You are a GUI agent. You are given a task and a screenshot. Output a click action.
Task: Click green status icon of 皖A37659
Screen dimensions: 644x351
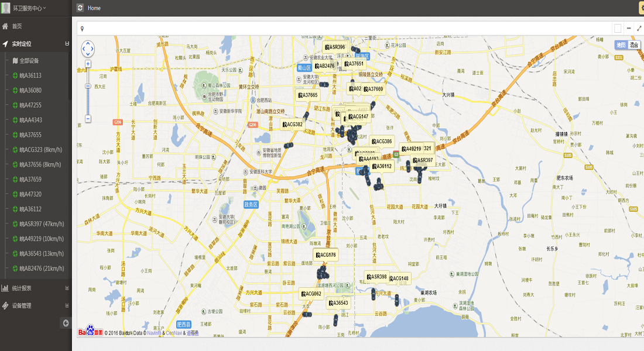tap(15, 180)
